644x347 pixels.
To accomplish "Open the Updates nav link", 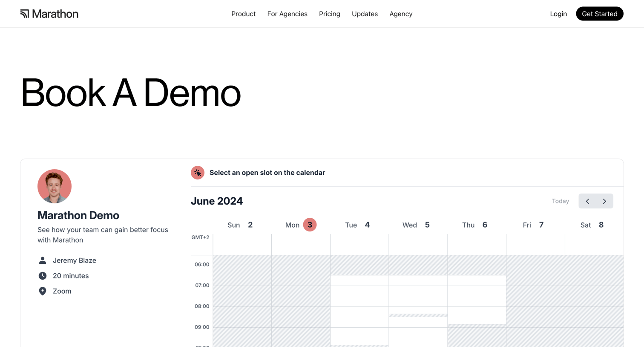I will 365,14.
